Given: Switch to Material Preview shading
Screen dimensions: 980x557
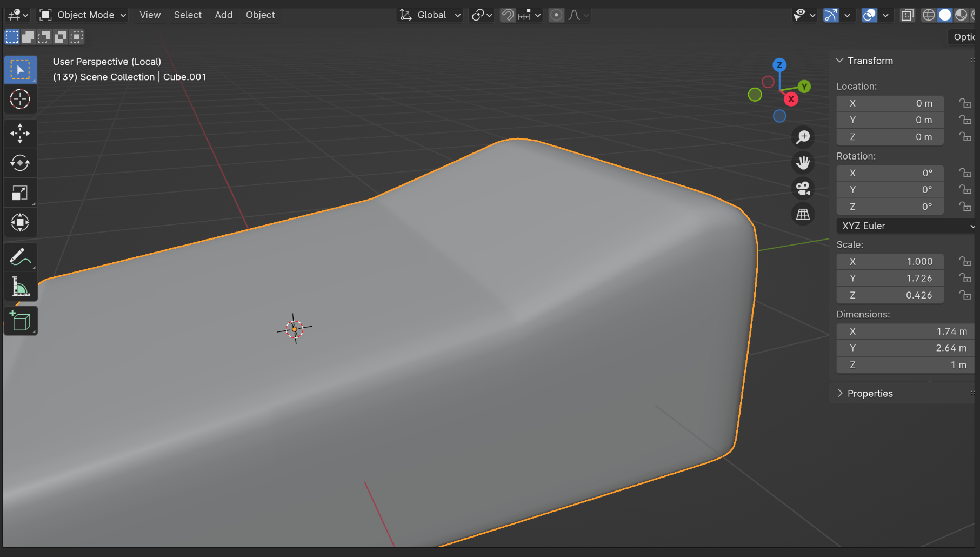Looking at the screenshot, I should tap(961, 15).
